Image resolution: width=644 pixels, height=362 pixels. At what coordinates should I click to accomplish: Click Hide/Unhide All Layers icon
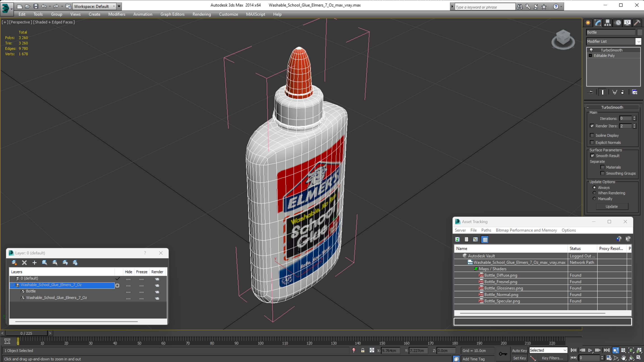pos(65,262)
